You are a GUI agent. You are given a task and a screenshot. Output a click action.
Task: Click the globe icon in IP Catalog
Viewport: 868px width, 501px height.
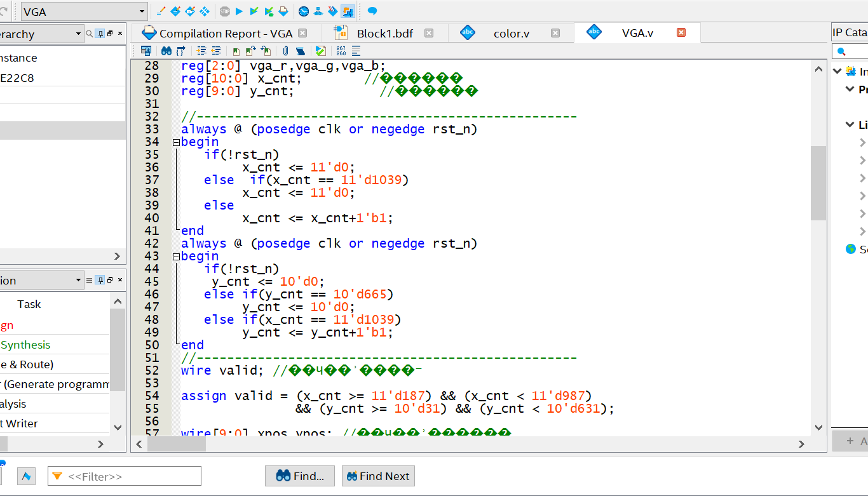tap(851, 249)
